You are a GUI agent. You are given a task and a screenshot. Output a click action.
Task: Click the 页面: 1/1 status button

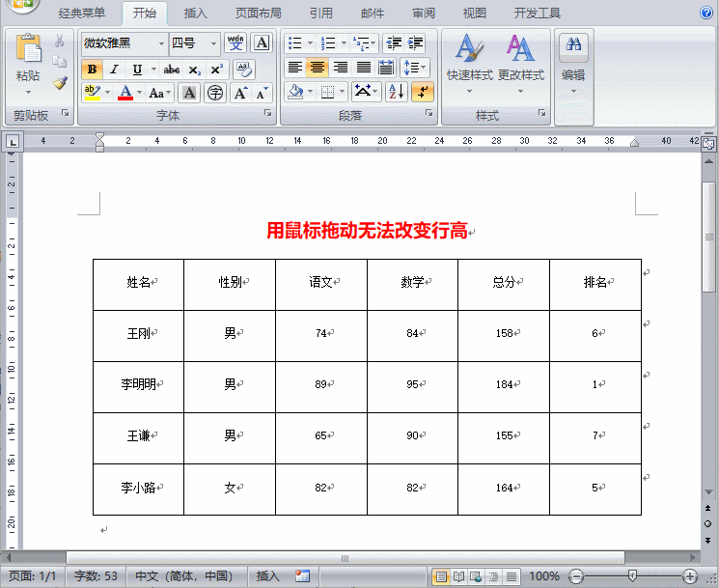click(x=33, y=576)
